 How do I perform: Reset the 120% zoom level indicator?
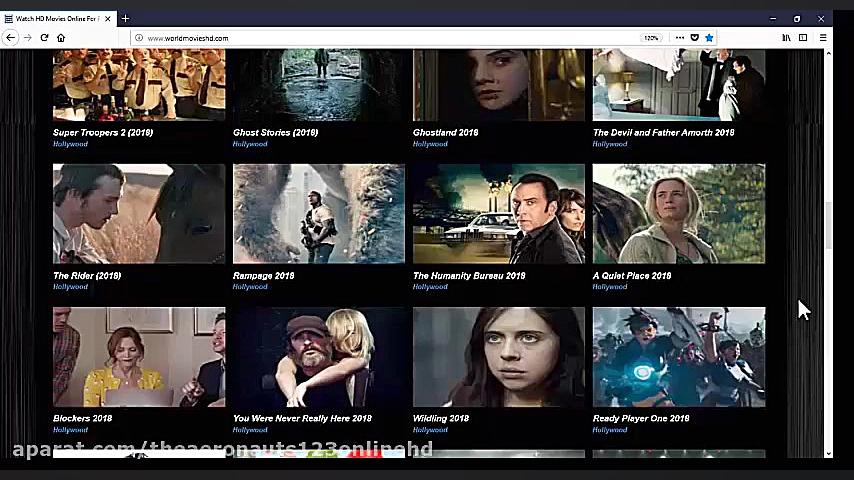(651, 38)
